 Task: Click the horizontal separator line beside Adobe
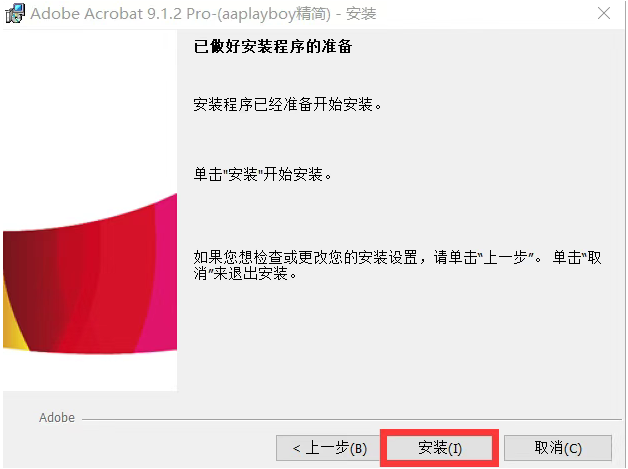[x=352, y=420]
